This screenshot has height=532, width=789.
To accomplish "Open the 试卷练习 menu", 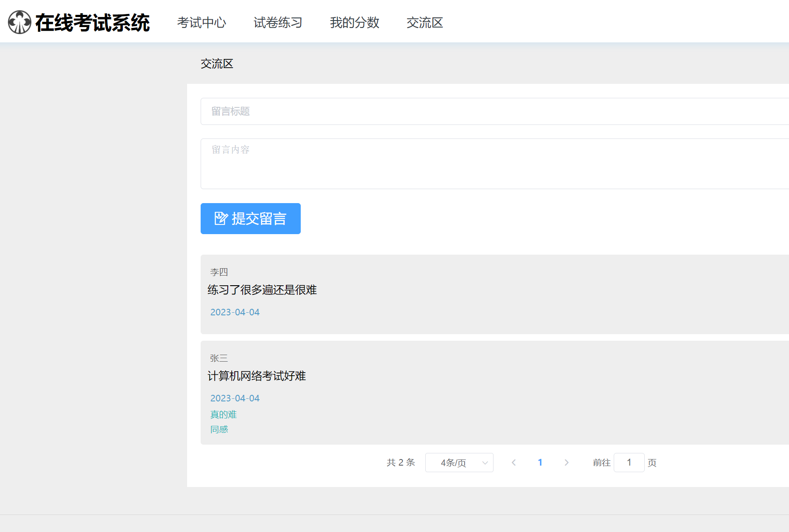I will (x=278, y=23).
